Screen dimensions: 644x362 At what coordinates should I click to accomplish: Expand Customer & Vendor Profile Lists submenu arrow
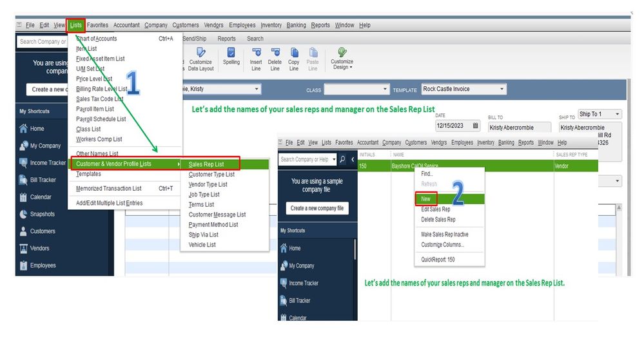[179, 164]
